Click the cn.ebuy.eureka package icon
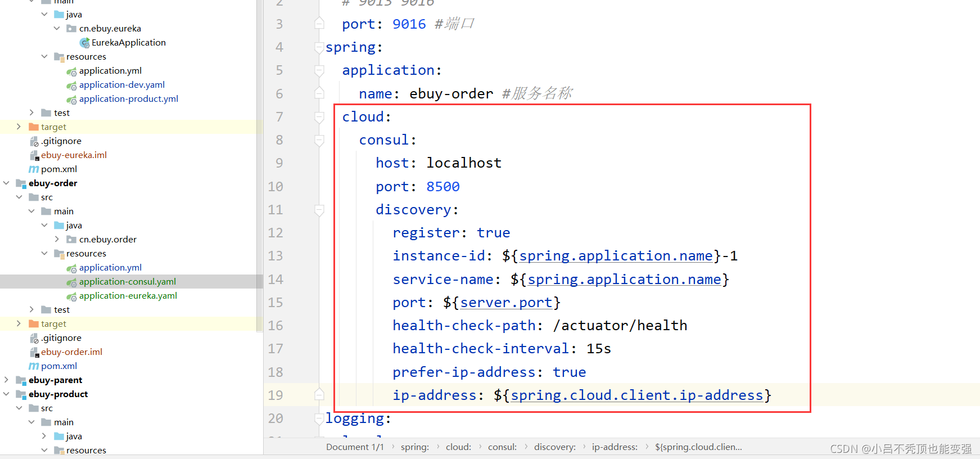This screenshot has height=459, width=980. click(x=71, y=29)
